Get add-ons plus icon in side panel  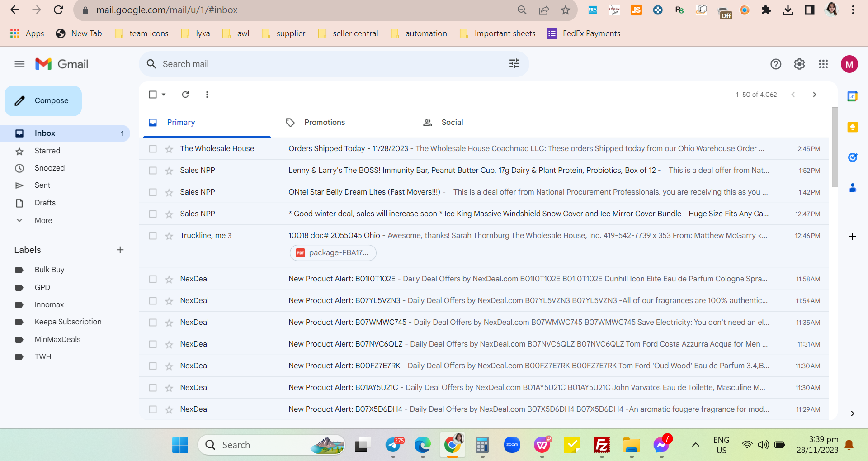click(x=853, y=236)
